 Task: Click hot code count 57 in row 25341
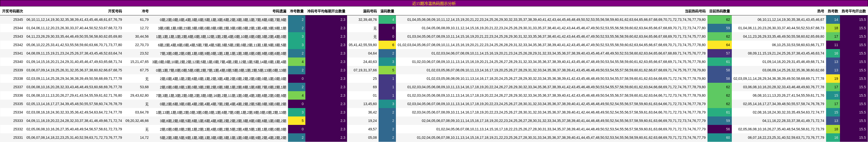click(x=720, y=53)
